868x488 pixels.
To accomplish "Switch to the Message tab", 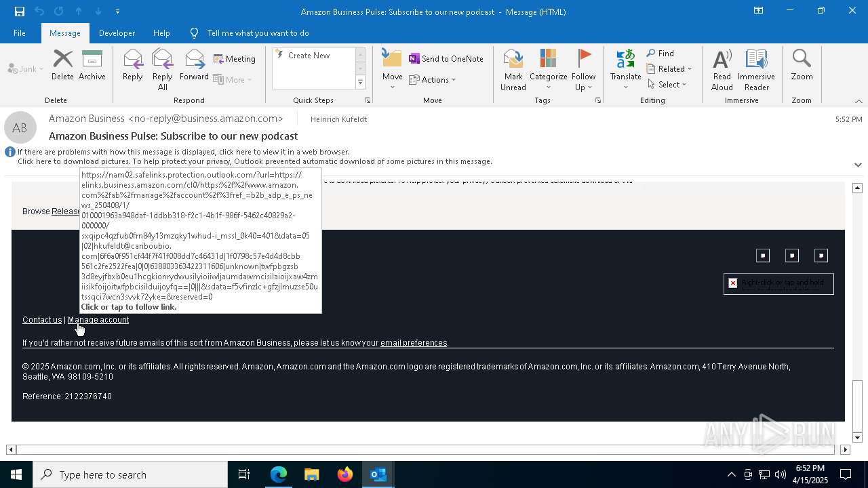I will [x=65, y=33].
